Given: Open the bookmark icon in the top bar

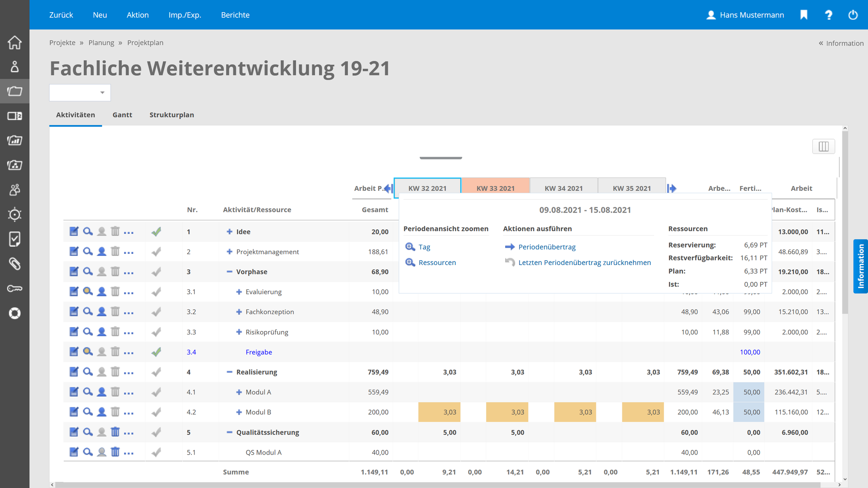Looking at the screenshot, I should (x=804, y=15).
